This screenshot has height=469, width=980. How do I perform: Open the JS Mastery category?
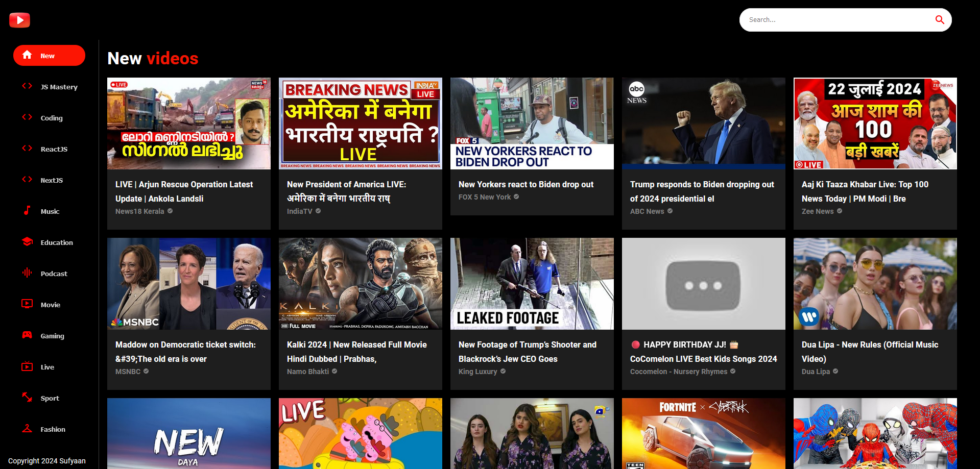(49, 87)
